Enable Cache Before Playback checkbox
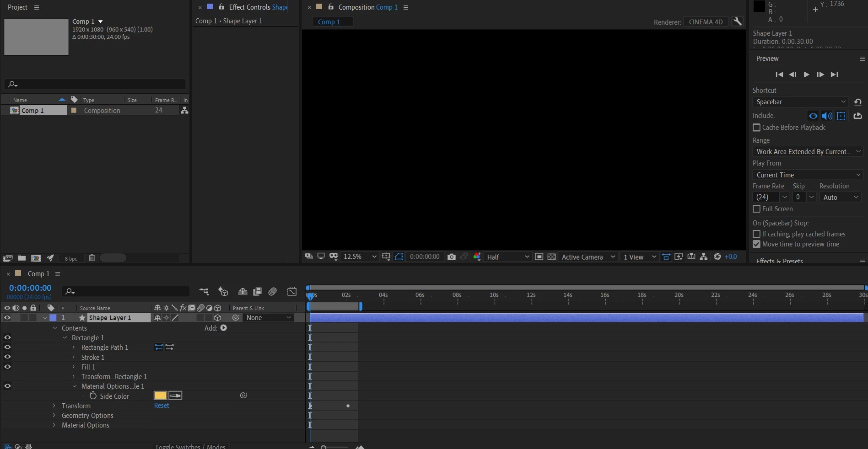The height and width of the screenshot is (449, 868). coord(756,128)
